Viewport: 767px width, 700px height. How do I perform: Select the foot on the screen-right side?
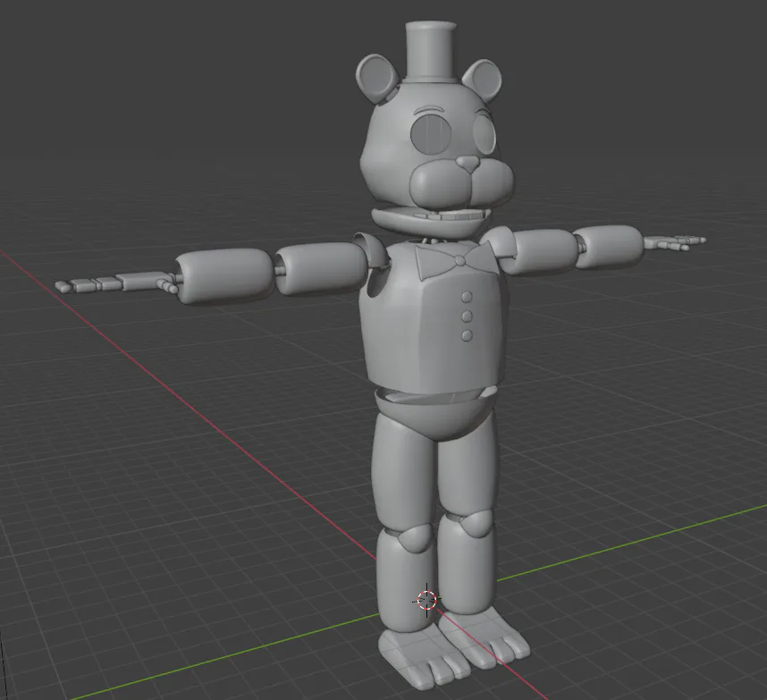(485, 639)
